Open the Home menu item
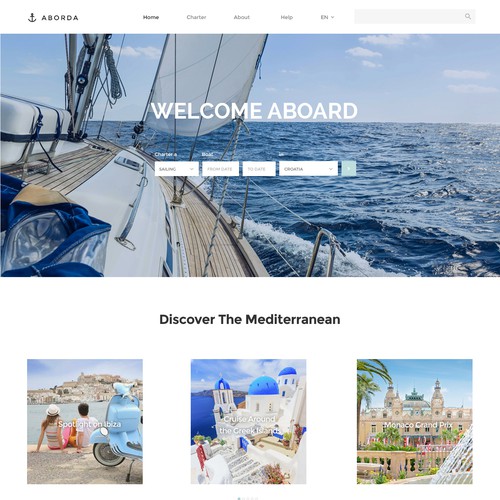The width and height of the screenshot is (500, 500). pos(151,17)
